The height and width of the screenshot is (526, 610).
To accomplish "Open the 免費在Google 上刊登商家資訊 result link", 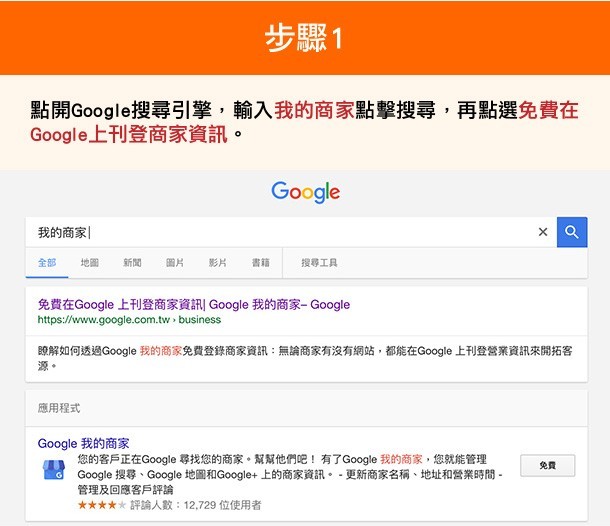I will coord(194,305).
